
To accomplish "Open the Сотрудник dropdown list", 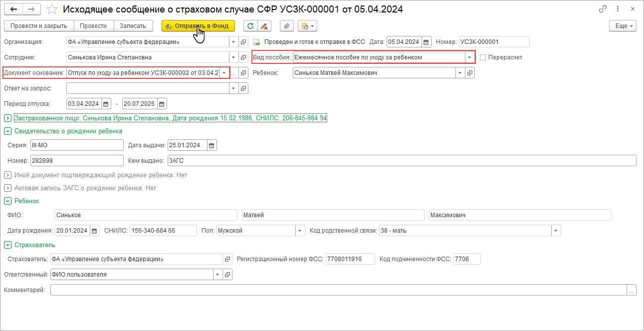I will click(x=233, y=57).
